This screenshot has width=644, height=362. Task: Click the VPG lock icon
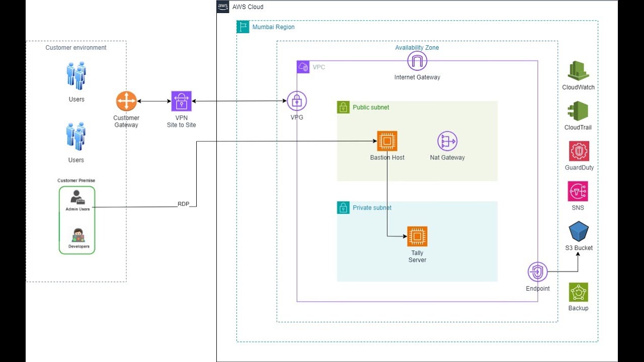tap(297, 101)
